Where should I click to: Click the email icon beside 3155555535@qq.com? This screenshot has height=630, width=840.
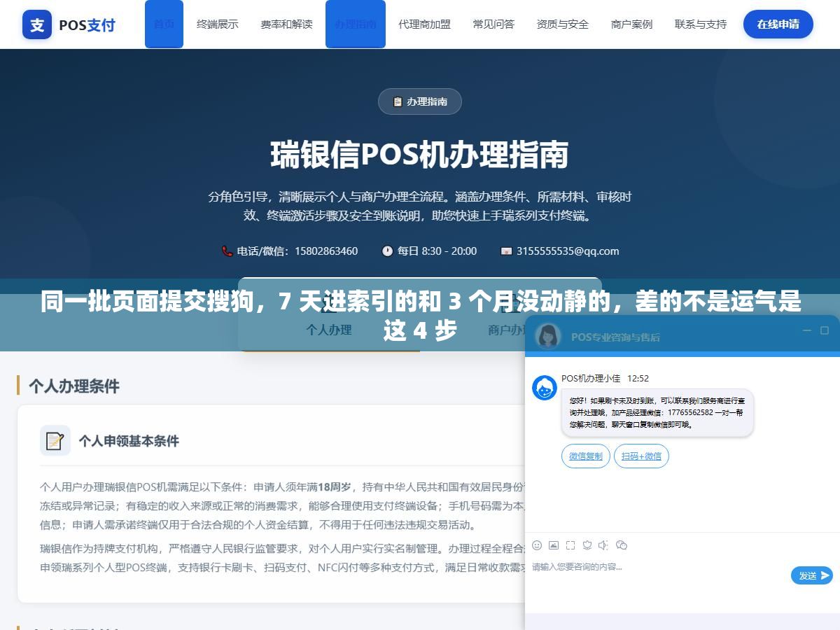pos(506,251)
